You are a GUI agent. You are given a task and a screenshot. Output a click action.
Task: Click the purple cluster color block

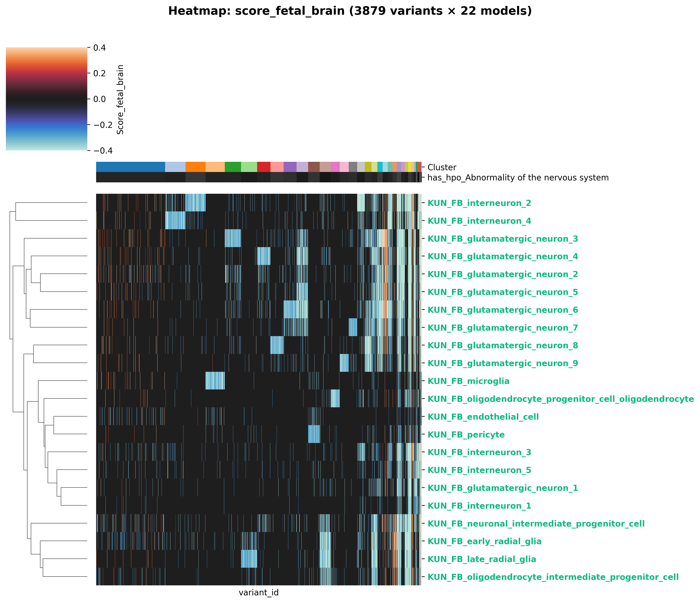290,167
